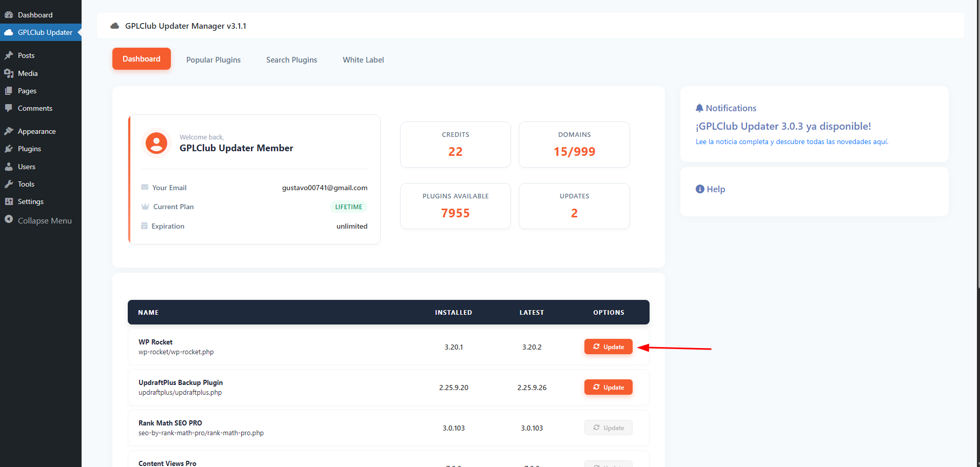Click the GPLClub Updater Manager v3.1.1 title
This screenshot has height=467, width=980.
[x=186, y=26]
